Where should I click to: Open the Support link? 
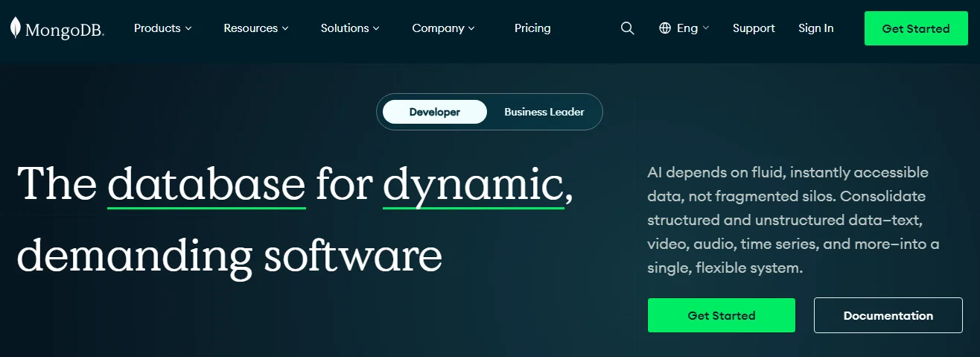(x=754, y=28)
